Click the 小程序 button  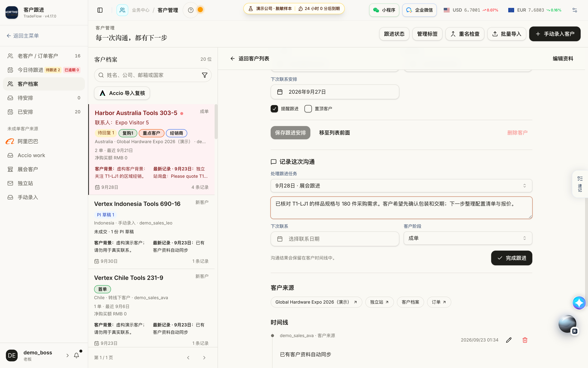click(x=384, y=10)
